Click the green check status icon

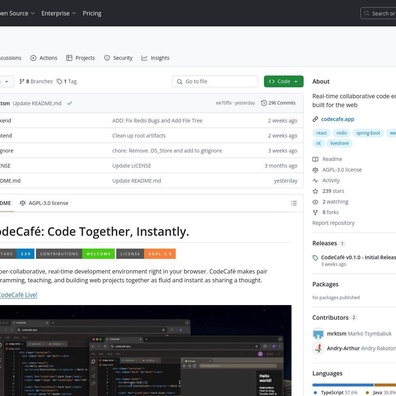(x=69, y=103)
